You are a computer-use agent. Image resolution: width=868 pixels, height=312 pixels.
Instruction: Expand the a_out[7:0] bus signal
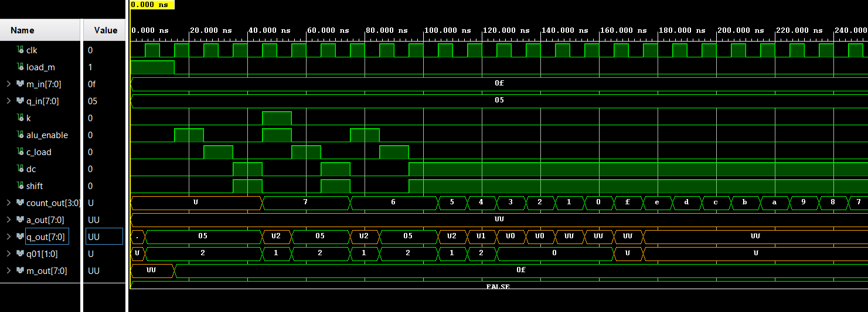9,220
